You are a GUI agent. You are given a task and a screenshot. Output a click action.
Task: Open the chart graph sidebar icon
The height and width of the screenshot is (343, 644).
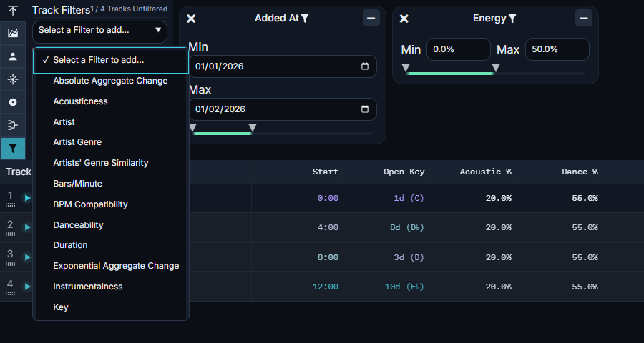click(13, 34)
